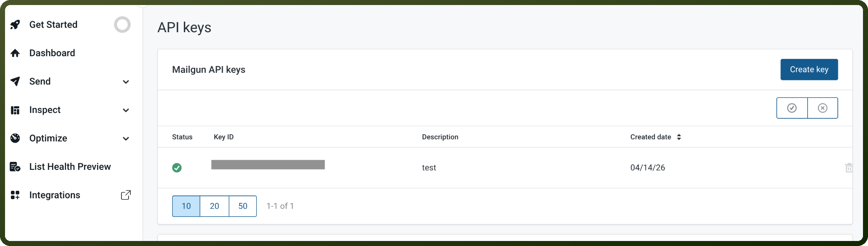Open the Integrations sidebar item

(54, 195)
